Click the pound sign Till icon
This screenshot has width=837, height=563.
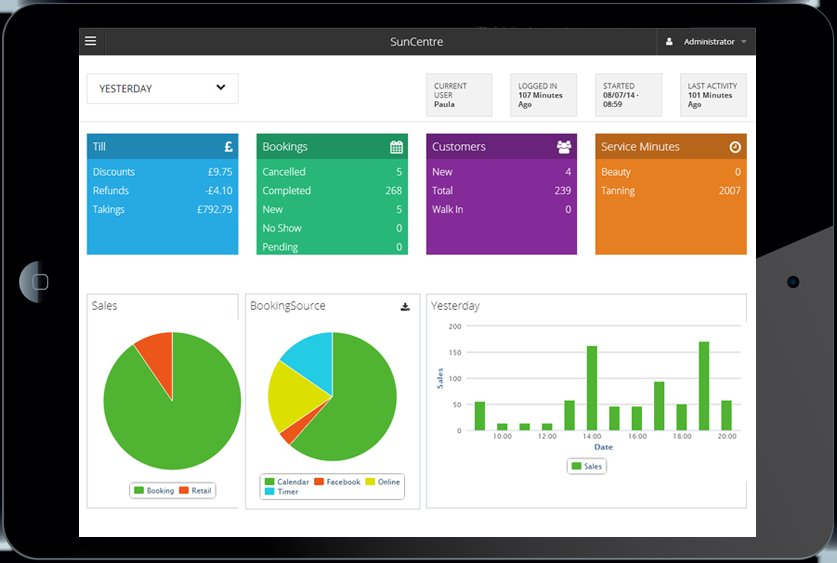[x=228, y=147]
